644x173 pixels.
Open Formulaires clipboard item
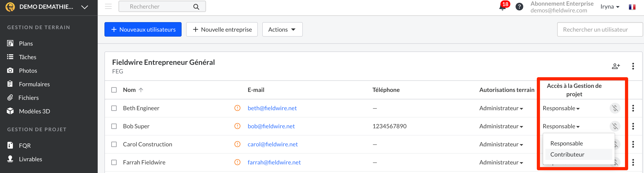pyautogui.click(x=28, y=84)
